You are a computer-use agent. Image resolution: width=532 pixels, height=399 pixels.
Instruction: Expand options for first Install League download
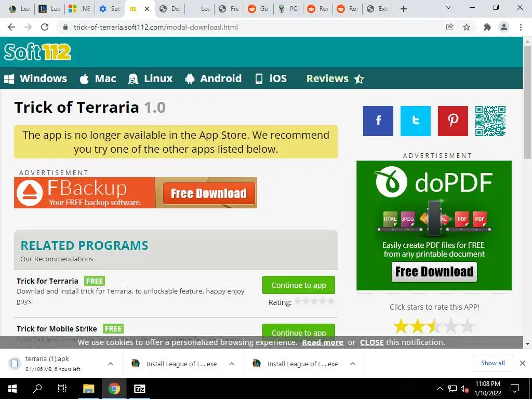tap(232, 364)
